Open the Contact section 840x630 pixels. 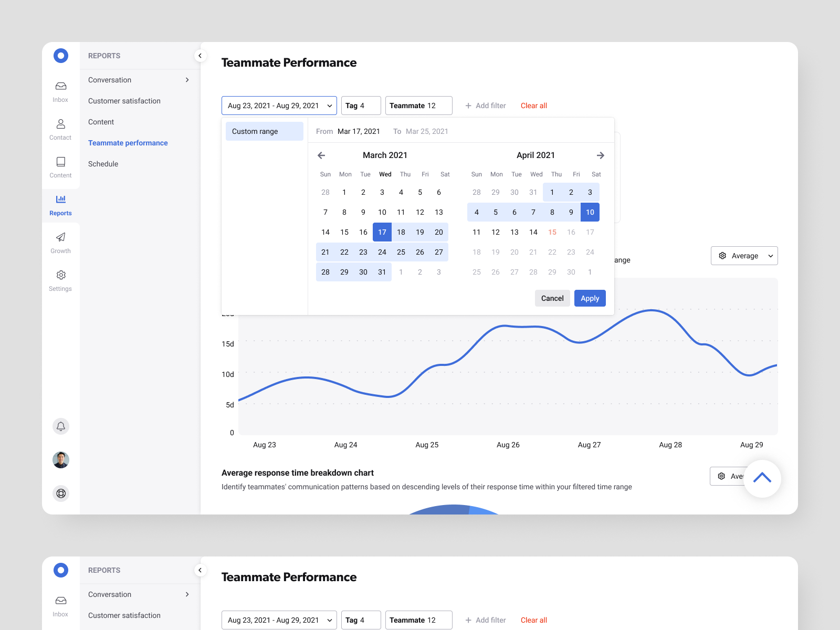click(60, 129)
